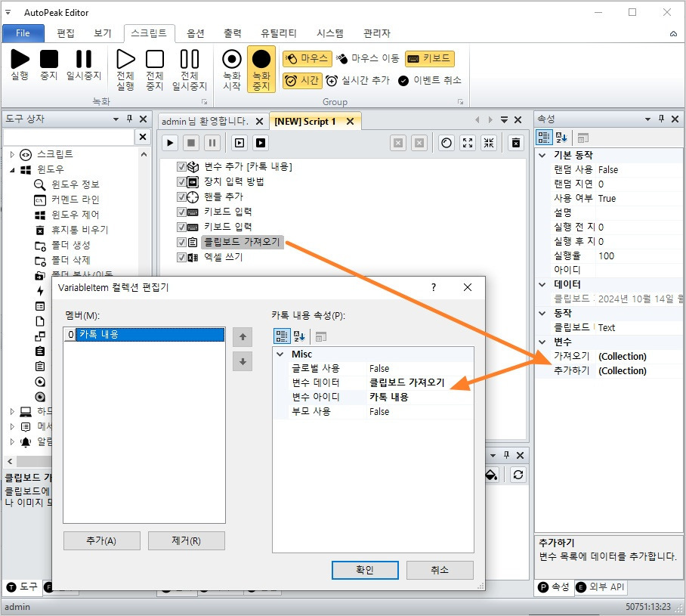The width and height of the screenshot is (686, 616).
Task: Select the 클립보드 가져오기 script step
Action: 242,242
